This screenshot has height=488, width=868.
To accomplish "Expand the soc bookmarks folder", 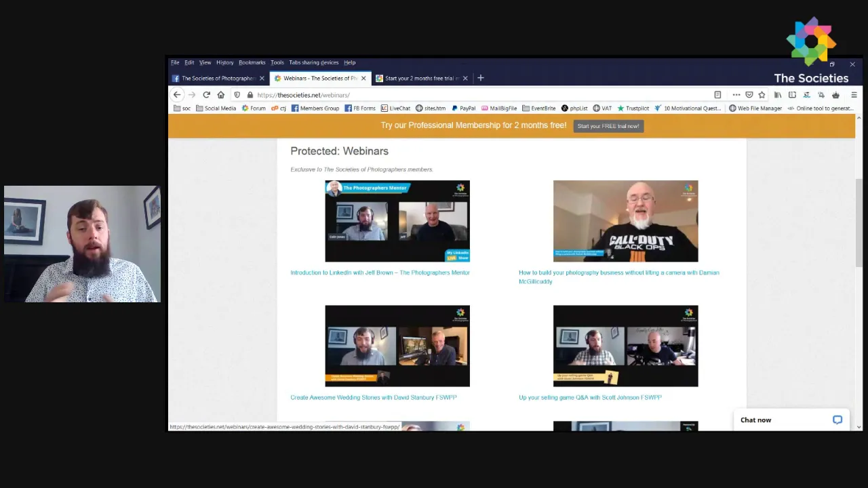I will point(182,108).
